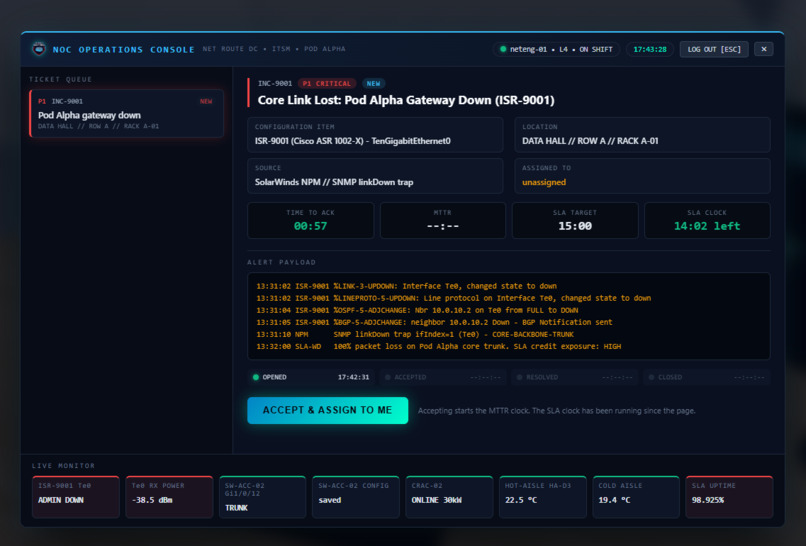Click the Source SolarWinds NPM field
806x546 pixels.
pos(375,176)
